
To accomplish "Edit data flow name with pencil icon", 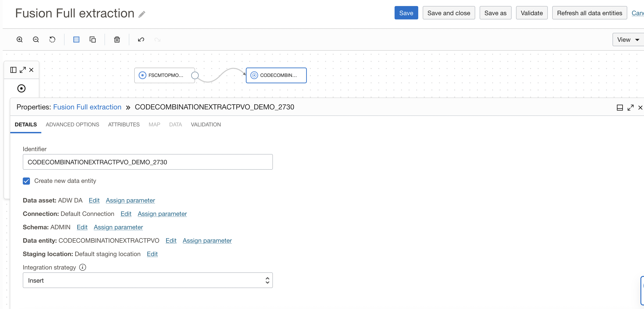I will pyautogui.click(x=142, y=14).
